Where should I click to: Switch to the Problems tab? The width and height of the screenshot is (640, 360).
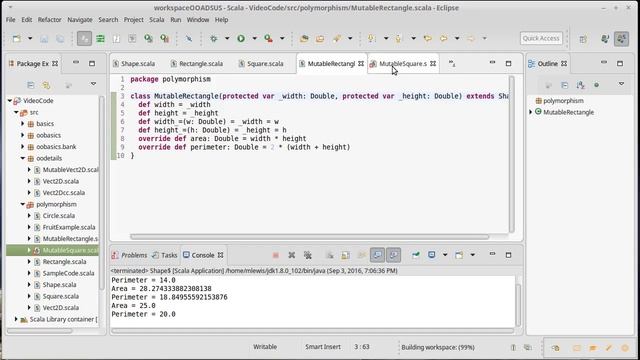[130, 255]
